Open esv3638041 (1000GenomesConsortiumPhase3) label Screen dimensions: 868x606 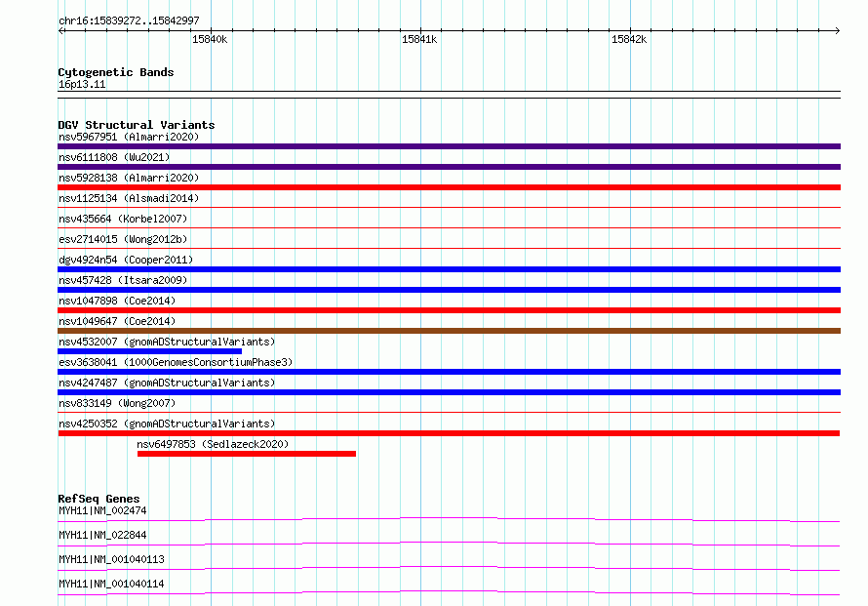point(176,362)
